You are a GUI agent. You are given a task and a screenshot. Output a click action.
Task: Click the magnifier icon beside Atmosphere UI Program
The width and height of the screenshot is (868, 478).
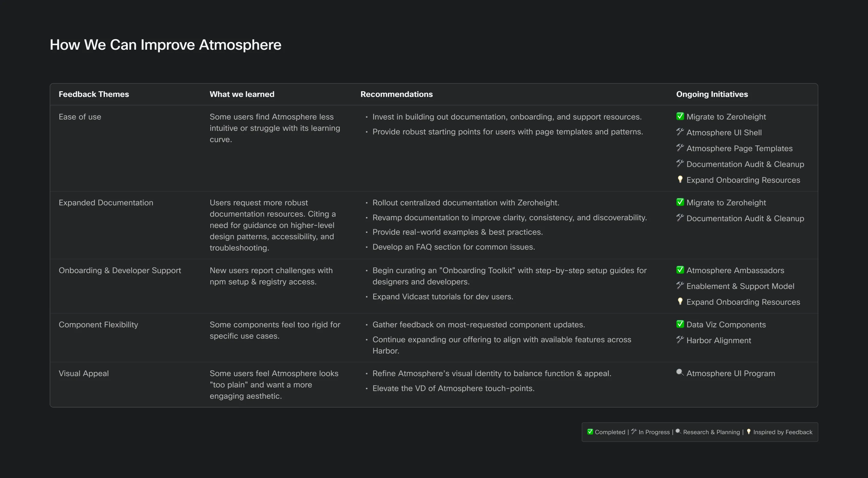pos(680,373)
